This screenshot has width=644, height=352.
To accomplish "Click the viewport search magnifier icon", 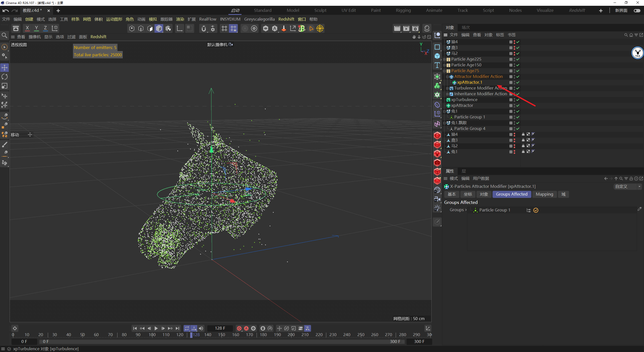I will pos(4,35).
